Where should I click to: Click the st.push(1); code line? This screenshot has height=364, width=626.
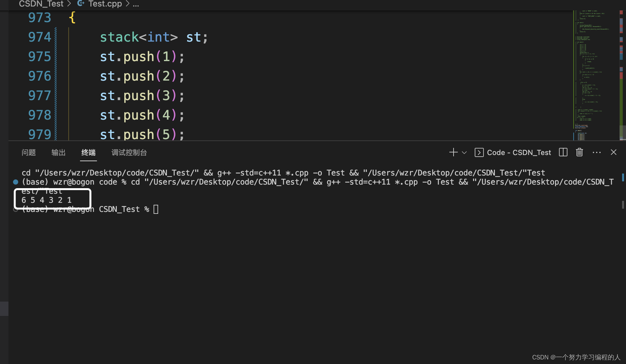click(x=142, y=57)
